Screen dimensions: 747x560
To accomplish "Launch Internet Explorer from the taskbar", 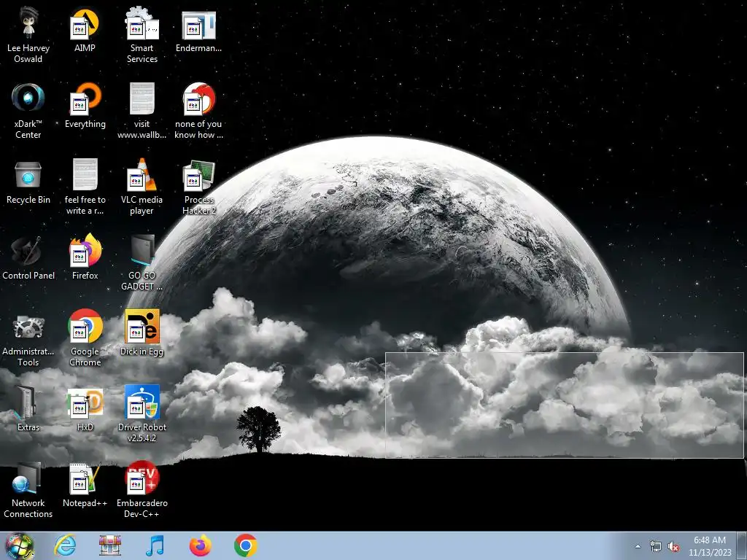I will [x=65, y=545].
